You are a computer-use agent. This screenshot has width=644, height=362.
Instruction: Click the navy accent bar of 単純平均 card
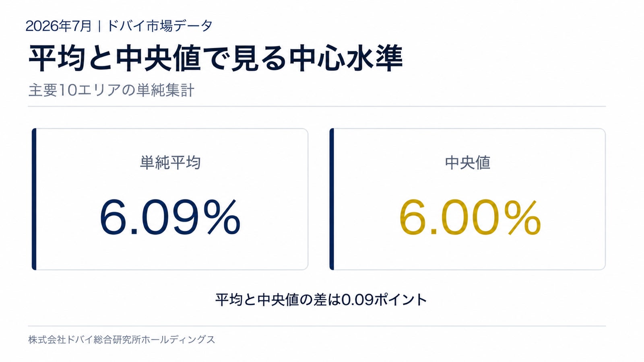point(34,199)
